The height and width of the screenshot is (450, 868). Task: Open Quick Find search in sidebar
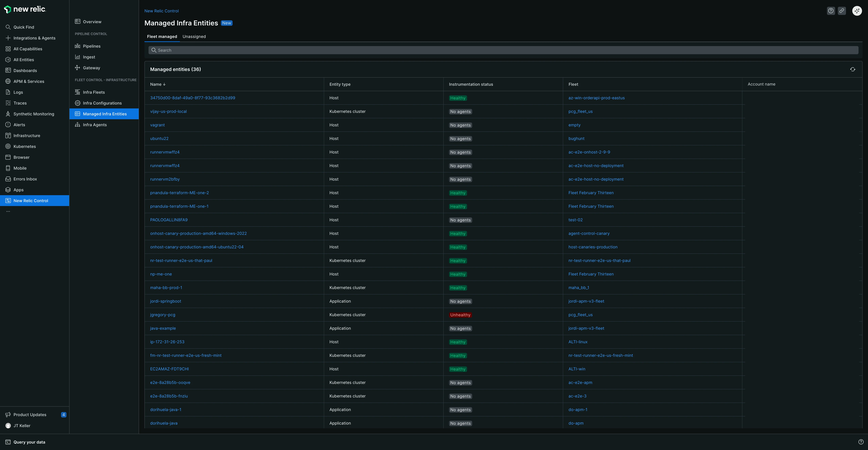24,27
